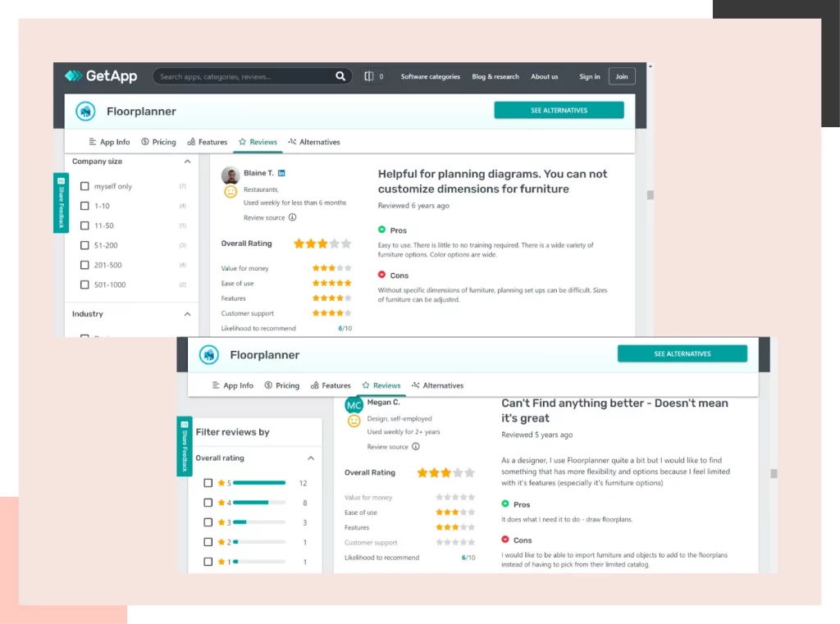Image resolution: width=840 pixels, height=624 pixels.
Task: Check the 11-50 company size box
Action: point(84,225)
